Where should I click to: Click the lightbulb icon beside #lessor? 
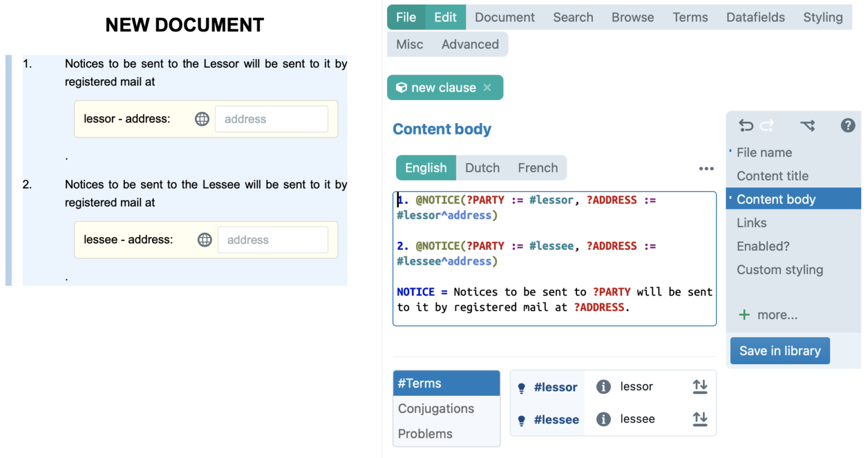pyautogui.click(x=522, y=388)
